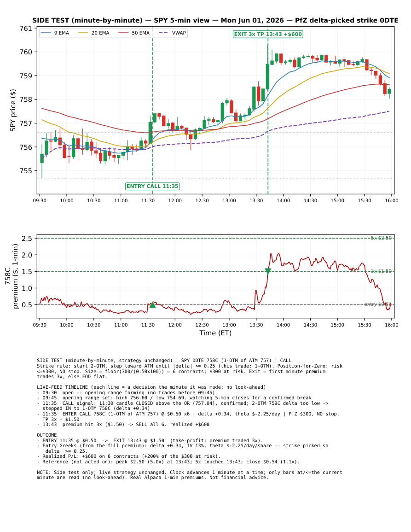Click the 50 EMA legend entry
The width and height of the screenshot is (411, 532).
[134, 33]
